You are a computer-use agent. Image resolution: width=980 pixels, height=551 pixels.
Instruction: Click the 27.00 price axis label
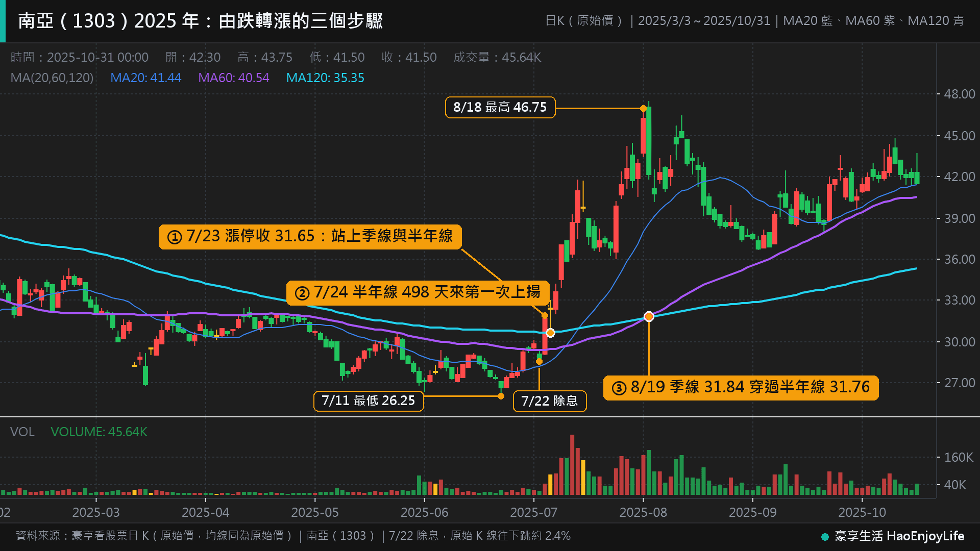coord(959,383)
